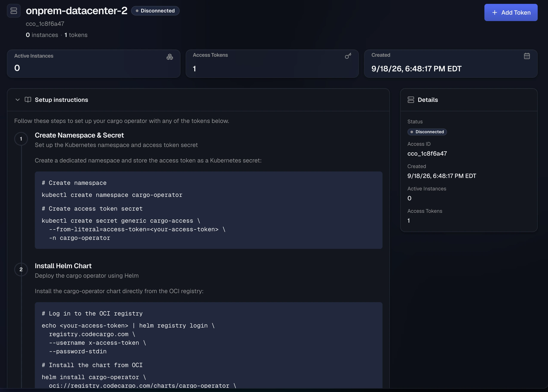Click the server icon in the Details panel header

coord(411,100)
